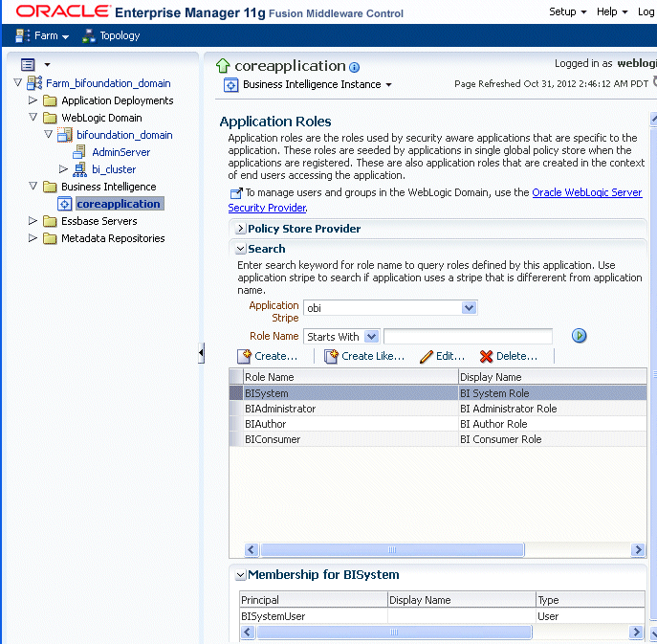Expand the Policy Store Provider section
Screen dimensions: 657x644
tap(240, 229)
